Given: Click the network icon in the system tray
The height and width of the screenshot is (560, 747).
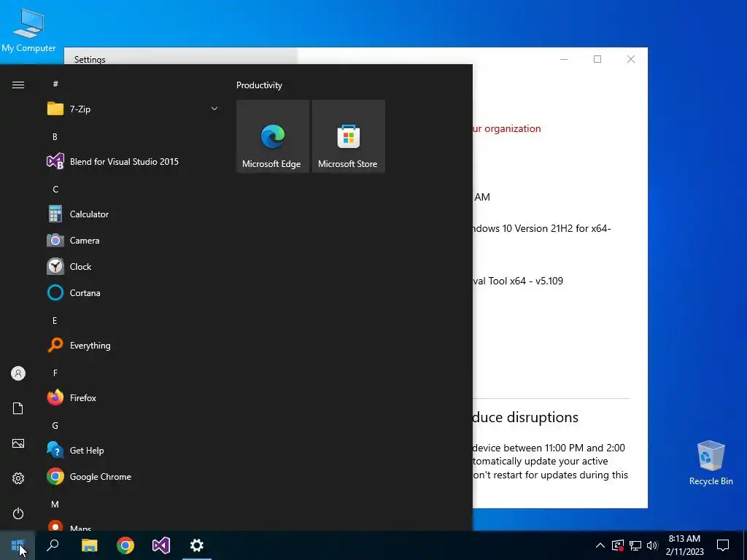Looking at the screenshot, I should pyautogui.click(x=635, y=545).
